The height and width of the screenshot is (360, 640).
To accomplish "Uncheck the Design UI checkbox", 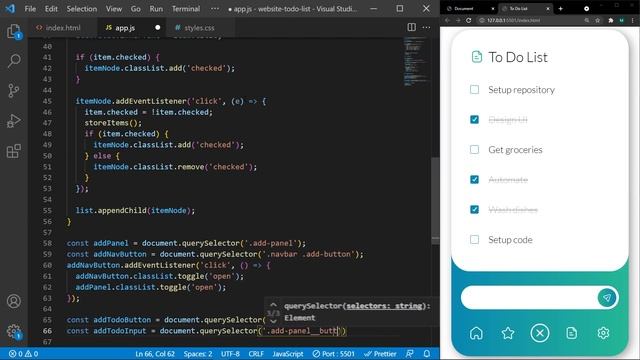I will (x=474, y=120).
